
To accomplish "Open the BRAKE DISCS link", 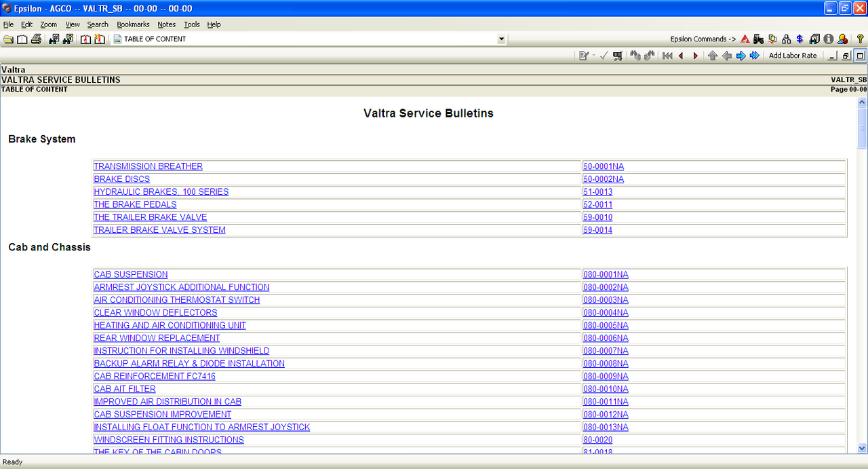I will (122, 179).
